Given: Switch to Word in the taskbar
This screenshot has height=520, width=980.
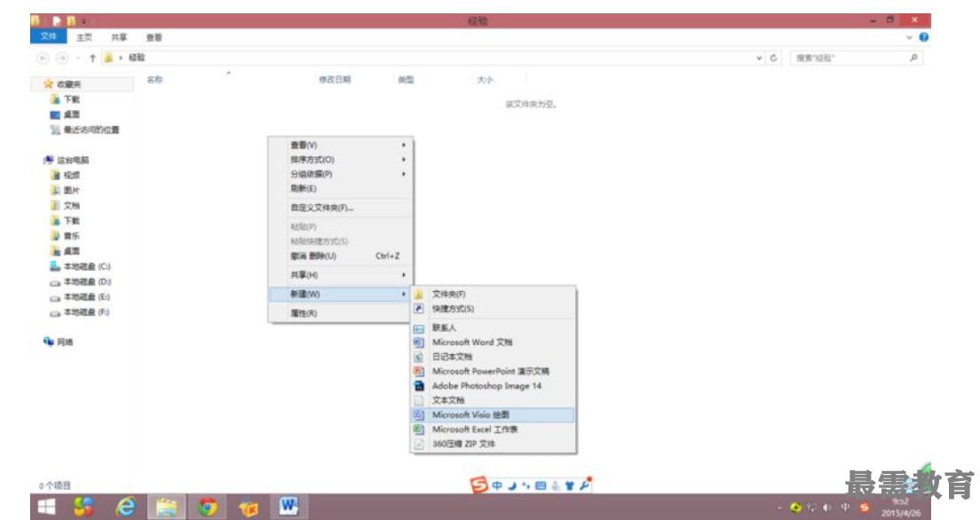Looking at the screenshot, I should click(288, 507).
